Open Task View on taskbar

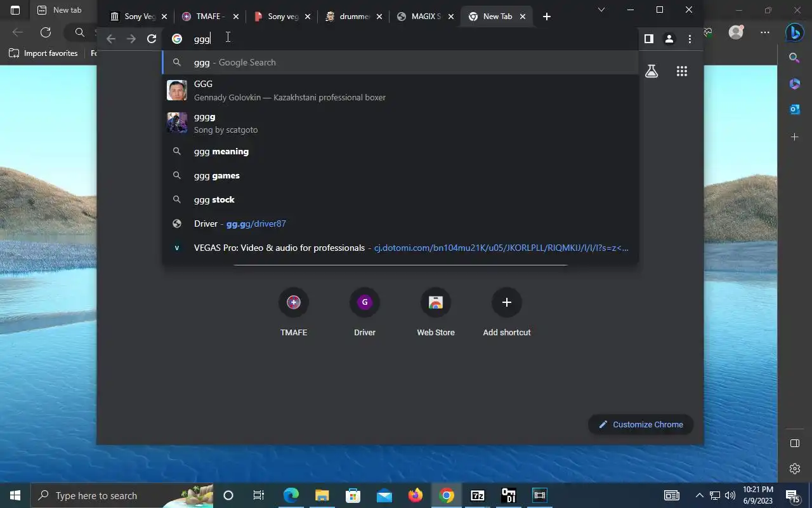pyautogui.click(x=258, y=495)
